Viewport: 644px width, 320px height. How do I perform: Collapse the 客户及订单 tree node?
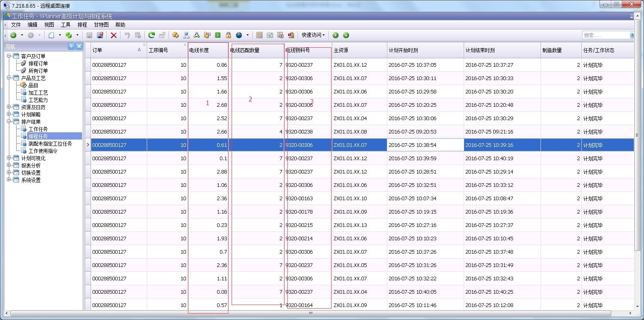tap(9, 56)
